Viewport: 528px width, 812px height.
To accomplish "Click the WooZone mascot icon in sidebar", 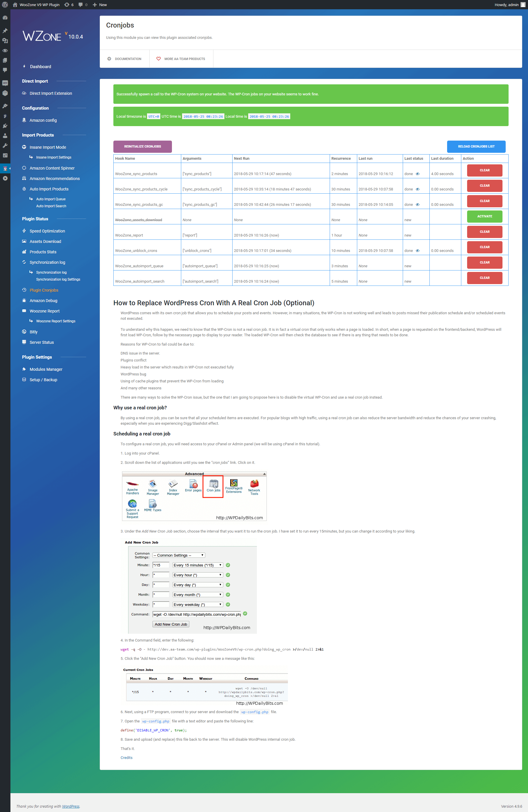I will point(5,168).
